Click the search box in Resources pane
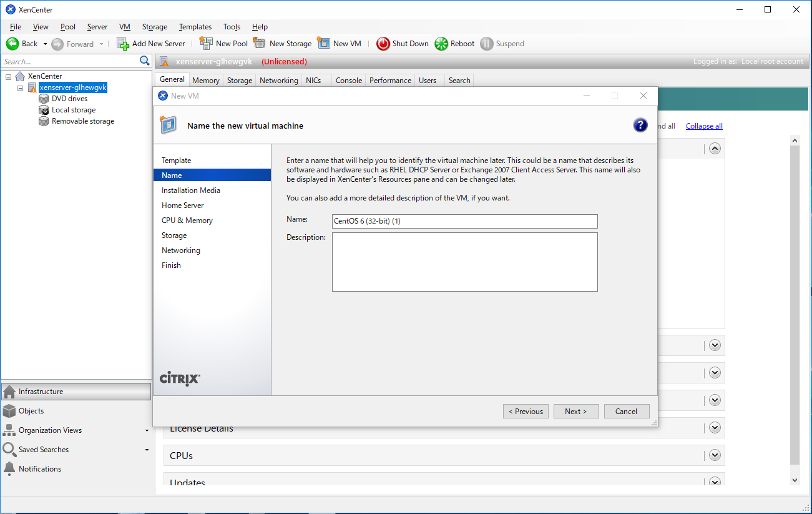The image size is (812, 514). coord(70,61)
